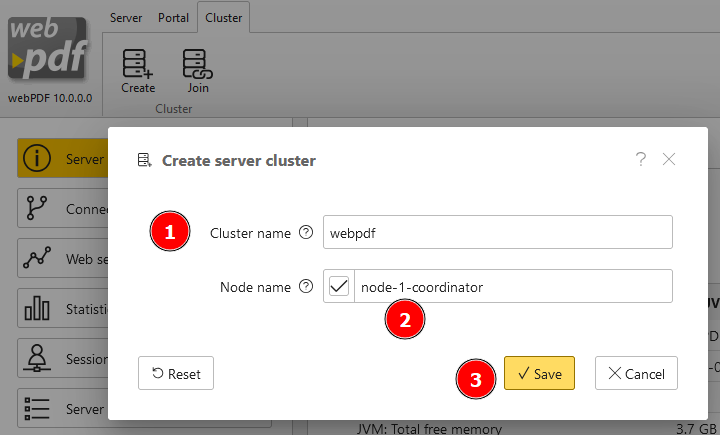Viewport: 720px width, 435px height.
Task: Click the Reset button
Action: (x=176, y=373)
